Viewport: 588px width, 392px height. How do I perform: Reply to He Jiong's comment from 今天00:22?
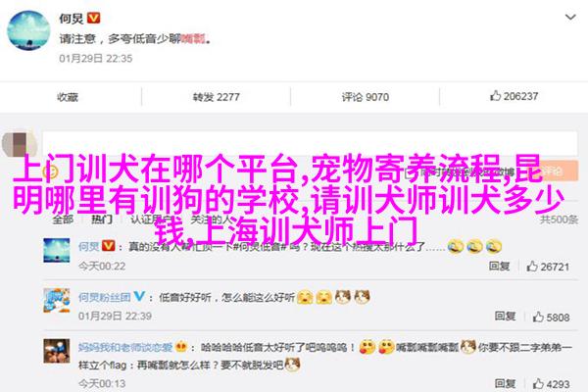coord(499,266)
